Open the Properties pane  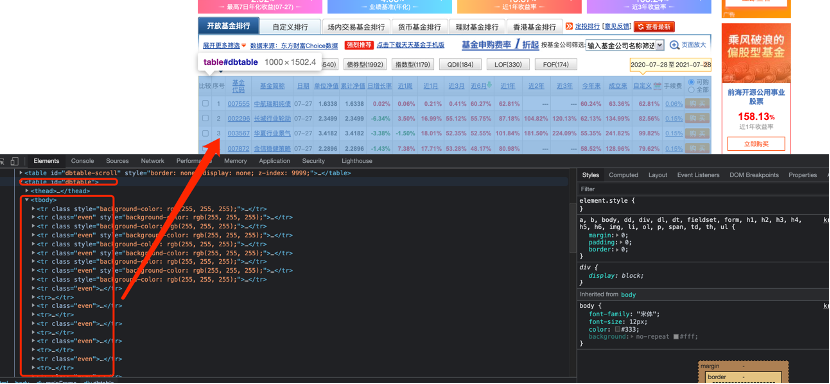[802, 175]
